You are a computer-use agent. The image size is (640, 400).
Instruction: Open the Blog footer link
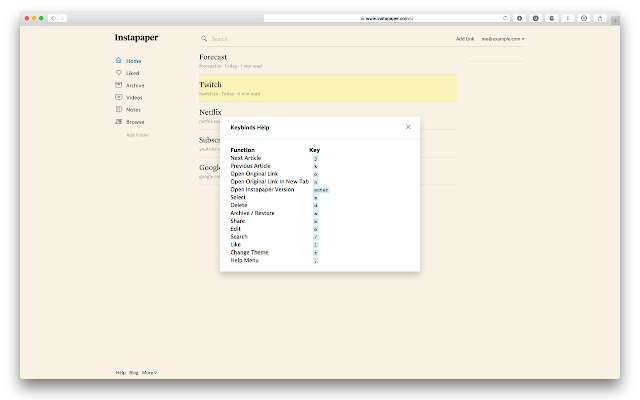click(134, 372)
